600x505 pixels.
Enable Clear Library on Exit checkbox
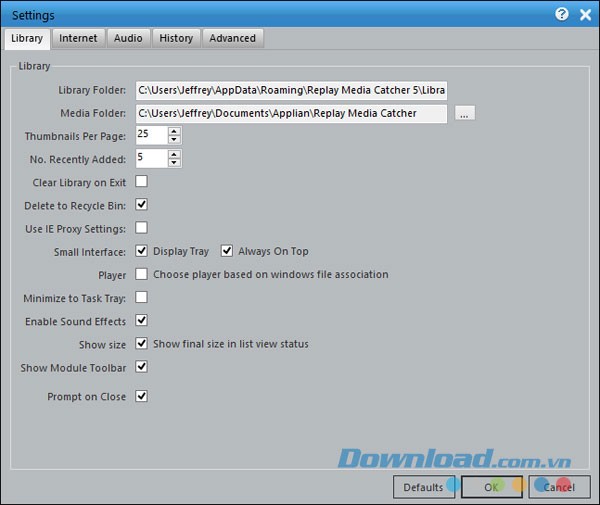tap(142, 181)
